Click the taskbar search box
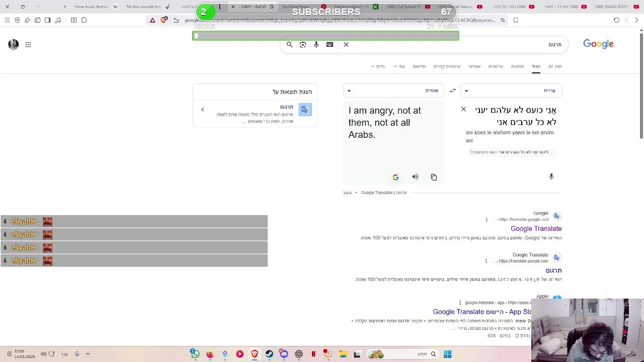Screen dimensions: 644x362 (402, 354)
